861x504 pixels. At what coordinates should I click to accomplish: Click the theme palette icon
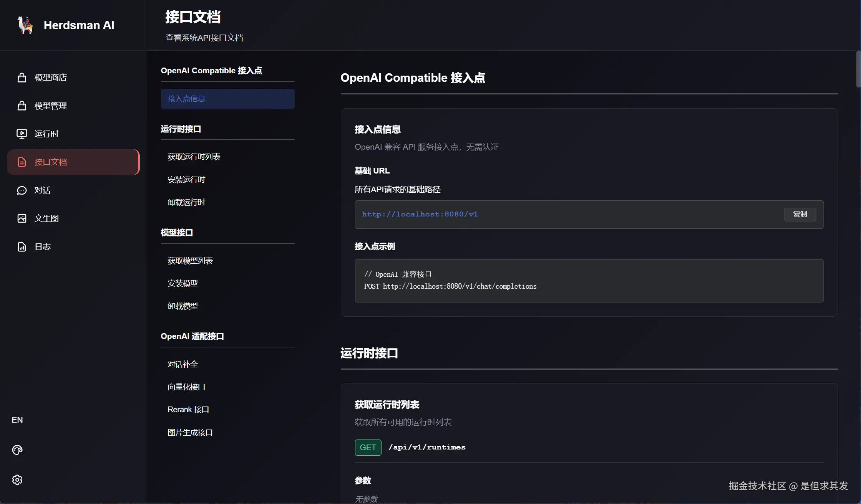pyautogui.click(x=17, y=450)
